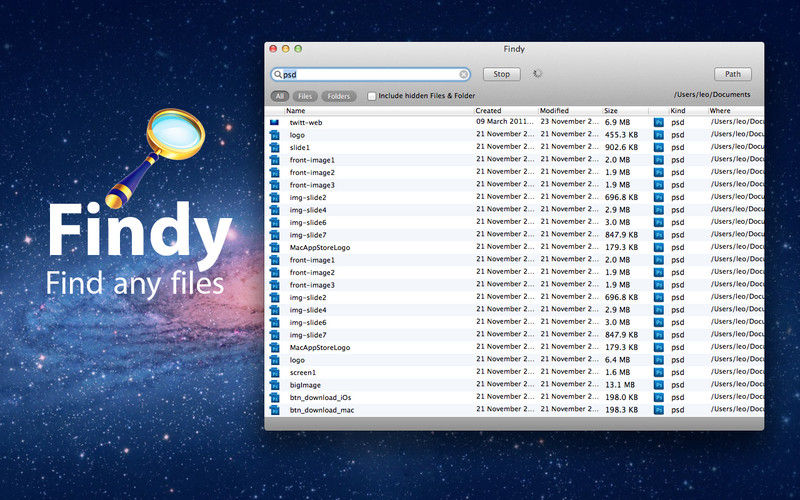The height and width of the screenshot is (500, 800).
Task: Select the btn_download_mac file name
Action: click(322, 410)
